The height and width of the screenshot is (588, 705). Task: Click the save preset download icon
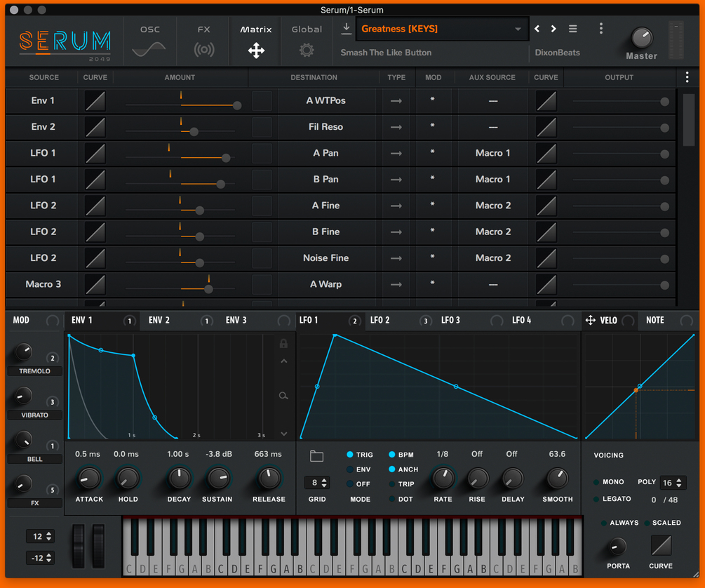pyautogui.click(x=347, y=28)
